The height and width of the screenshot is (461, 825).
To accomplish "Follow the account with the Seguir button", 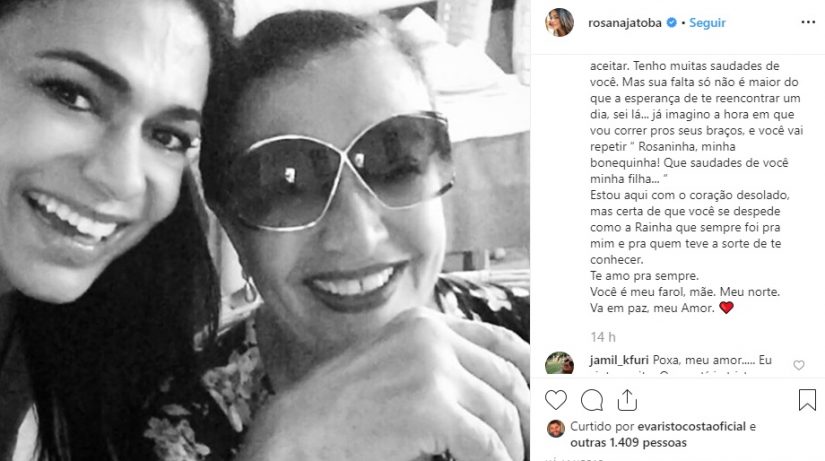I will tap(707, 23).
